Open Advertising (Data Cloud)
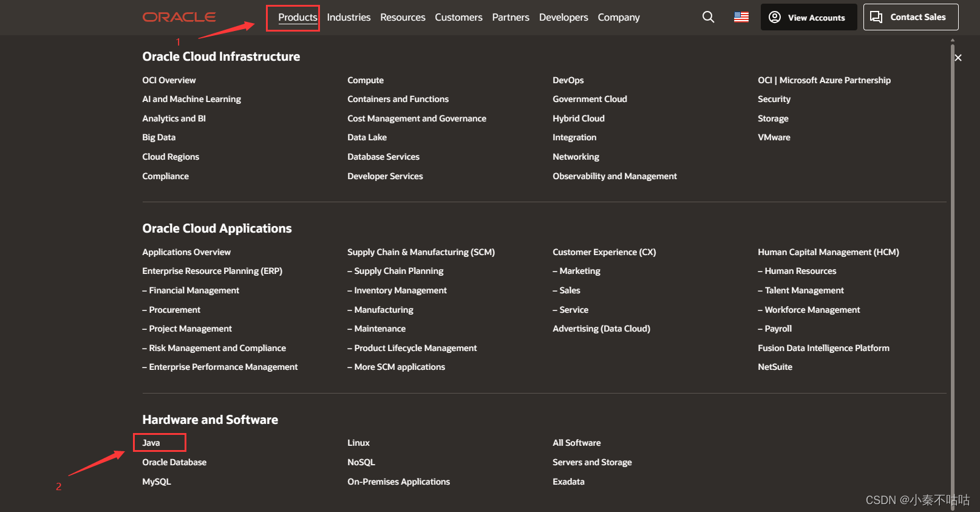This screenshot has height=512, width=980. pyautogui.click(x=601, y=329)
